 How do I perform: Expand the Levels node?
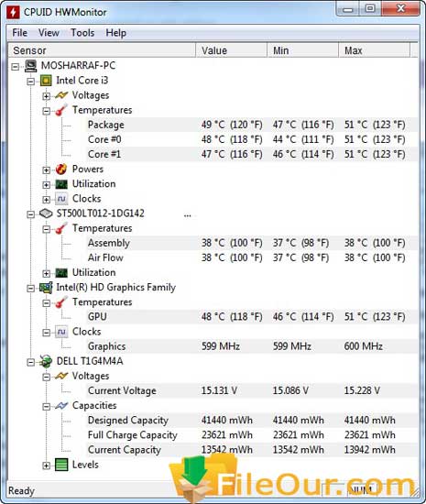pos(46,466)
